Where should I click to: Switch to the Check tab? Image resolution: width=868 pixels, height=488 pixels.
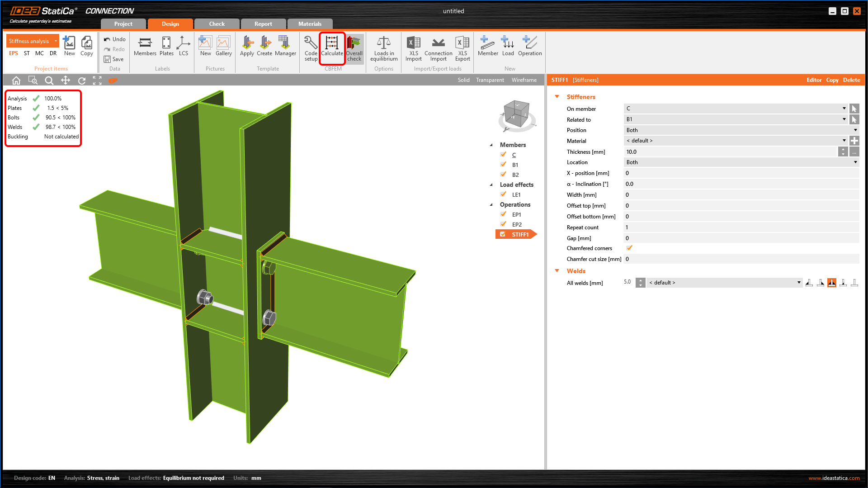217,24
